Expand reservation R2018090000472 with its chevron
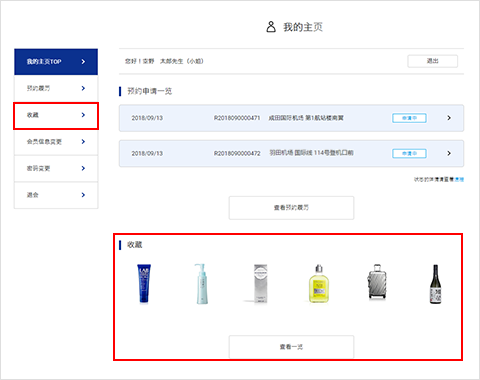Screen dimensions: 480x380 coord(449,153)
